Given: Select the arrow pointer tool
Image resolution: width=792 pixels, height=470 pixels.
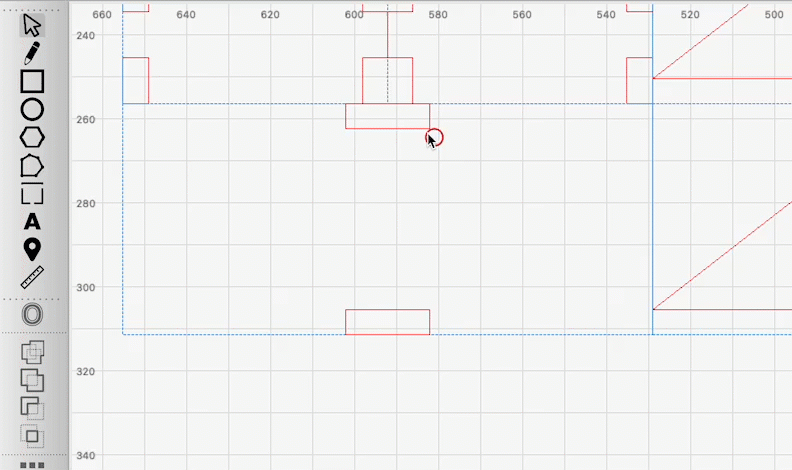Looking at the screenshot, I should pos(32,25).
